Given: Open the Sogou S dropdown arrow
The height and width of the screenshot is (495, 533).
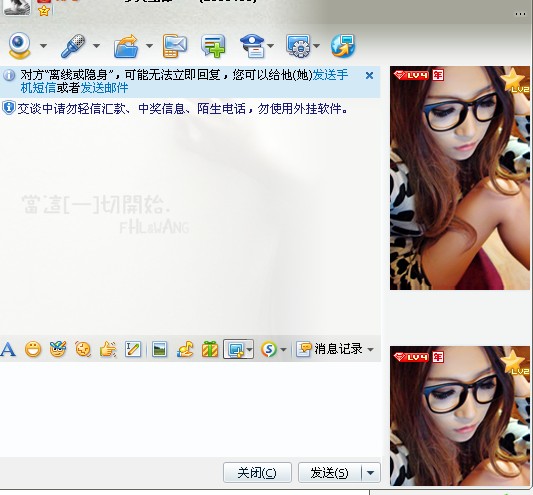Looking at the screenshot, I should coord(283,349).
